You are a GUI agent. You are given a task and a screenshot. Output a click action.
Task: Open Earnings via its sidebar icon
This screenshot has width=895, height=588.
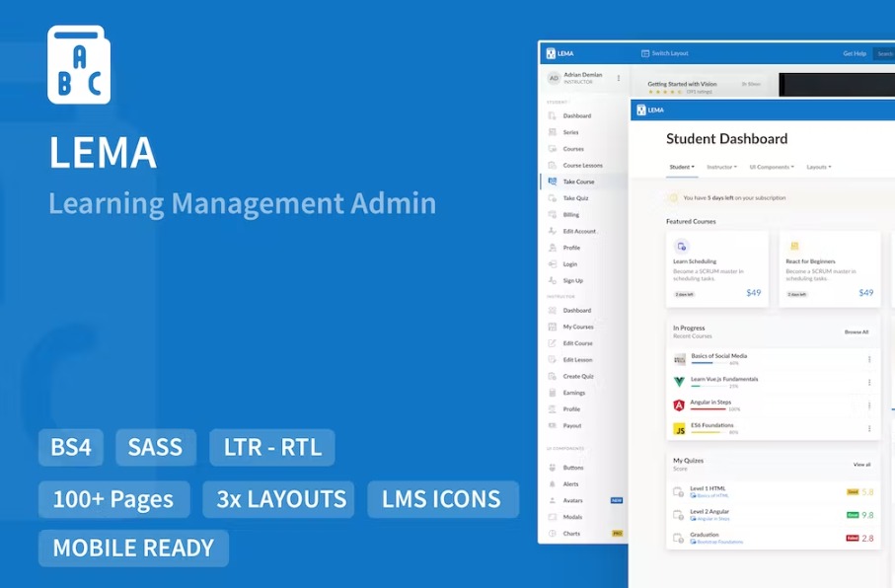[552, 393]
